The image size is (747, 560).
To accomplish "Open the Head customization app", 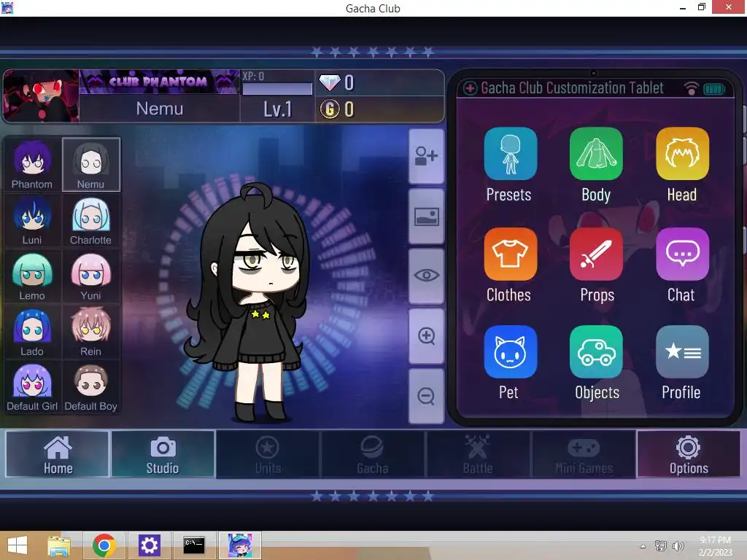I will click(x=682, y=153).
